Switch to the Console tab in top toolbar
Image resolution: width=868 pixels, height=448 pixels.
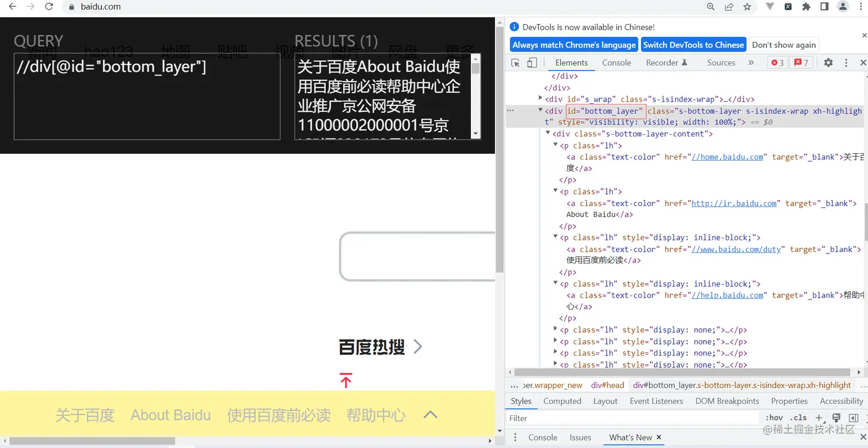click(x=617, y=63)
